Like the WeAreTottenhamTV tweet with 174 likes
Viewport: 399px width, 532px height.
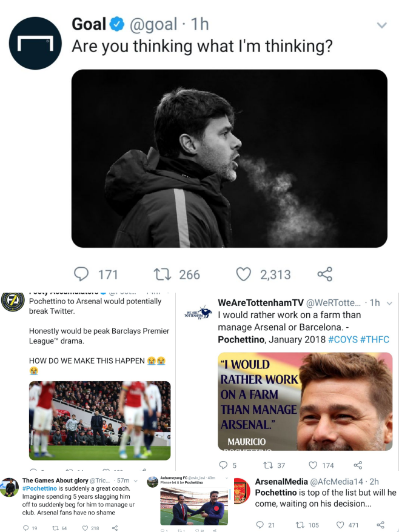[313, 465]
